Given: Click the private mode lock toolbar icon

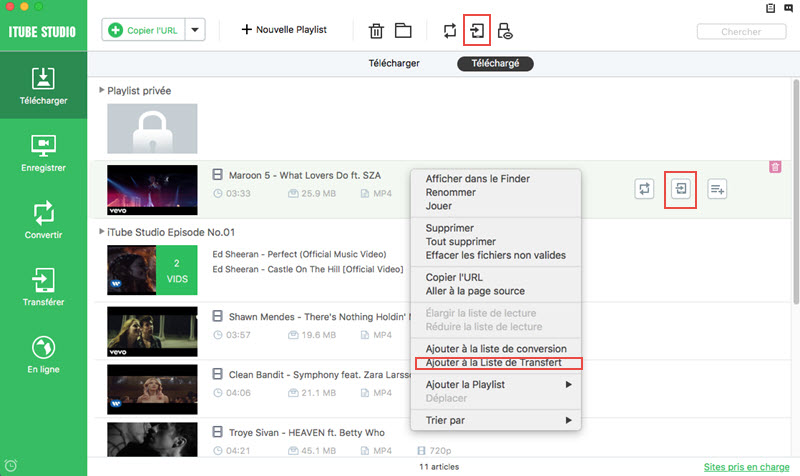Looking at the screenshot, I should click(505, 31).
